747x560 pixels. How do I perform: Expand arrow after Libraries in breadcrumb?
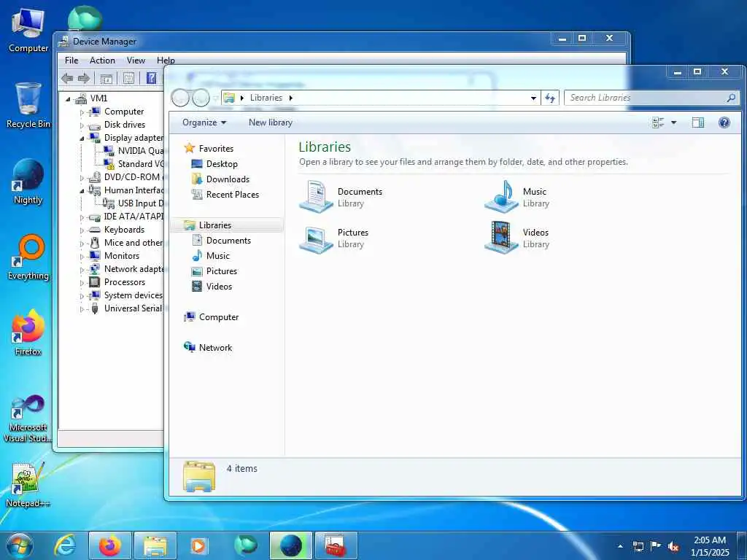(290, 98)
